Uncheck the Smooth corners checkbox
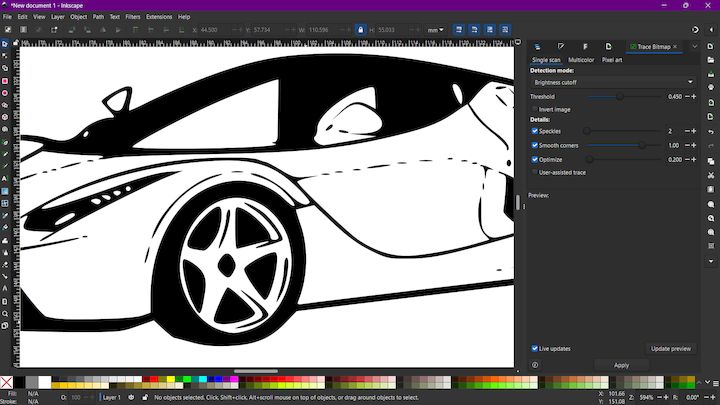 click(534, 145)
